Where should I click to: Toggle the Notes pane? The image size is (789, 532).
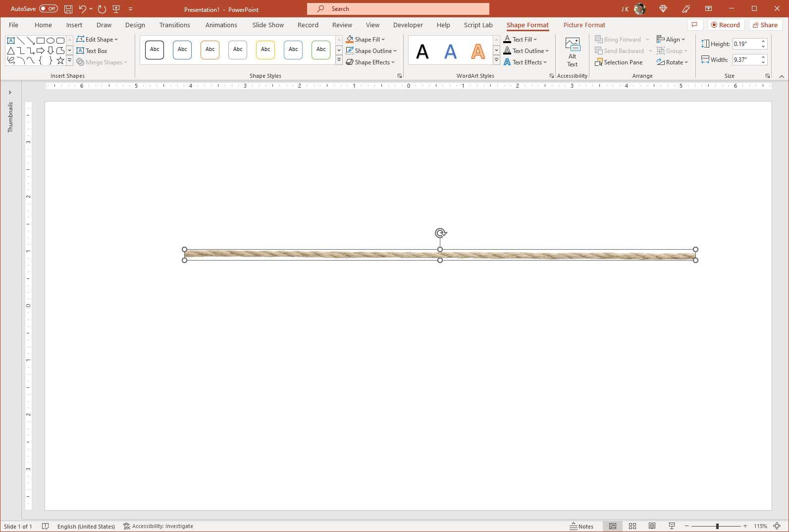click(581, 526)
